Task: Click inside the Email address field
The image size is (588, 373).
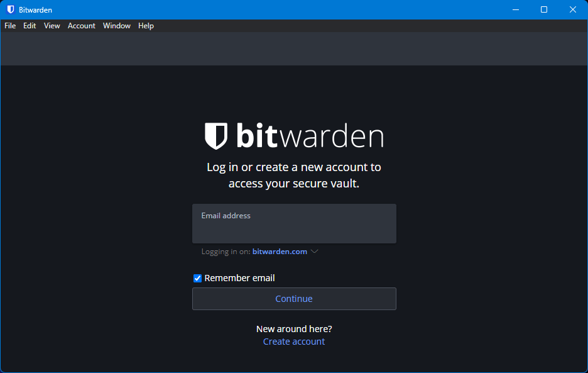Action: tap(293, 223)
